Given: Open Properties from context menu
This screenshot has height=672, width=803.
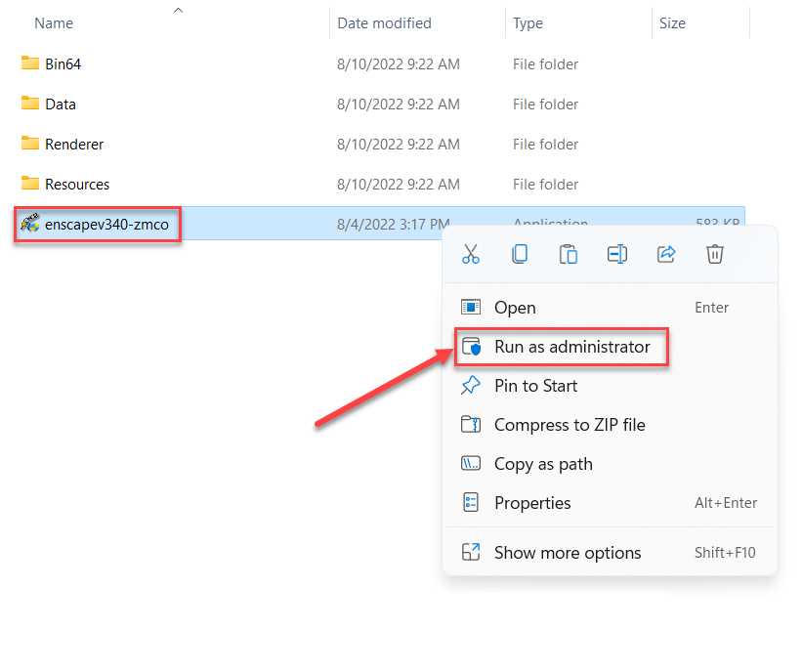Looking at the screenshot, I should pos(532,503).
